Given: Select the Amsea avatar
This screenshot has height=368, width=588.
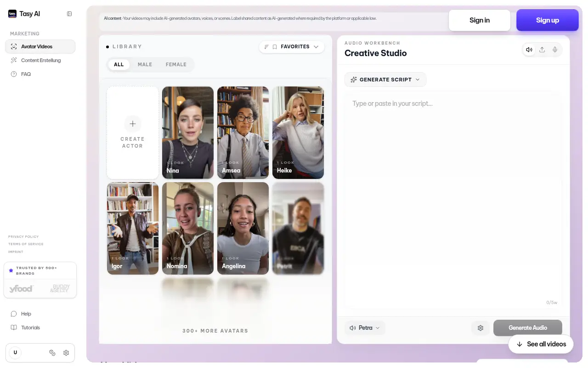Looking at the screenshot, I should [x=243, y=133].
